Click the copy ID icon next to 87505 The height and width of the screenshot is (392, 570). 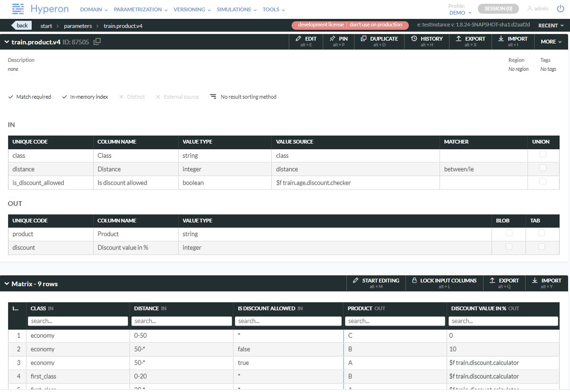[97, 42]
